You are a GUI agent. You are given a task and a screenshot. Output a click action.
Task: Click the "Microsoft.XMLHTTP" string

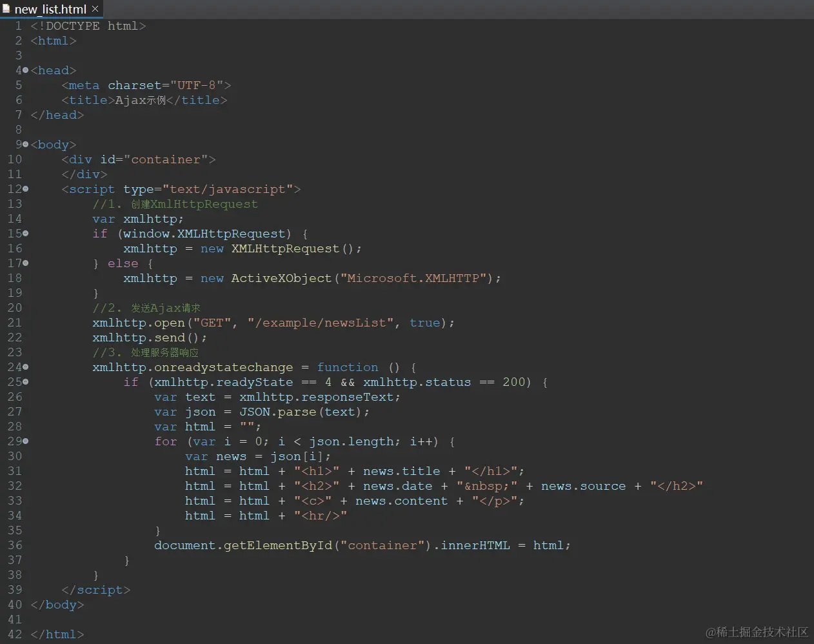tap(413, 278)
